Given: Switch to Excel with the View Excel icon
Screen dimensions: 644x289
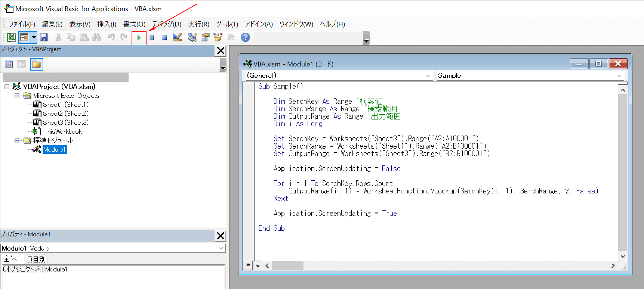Looking at the screenshot, I should [x=12, y=37].
